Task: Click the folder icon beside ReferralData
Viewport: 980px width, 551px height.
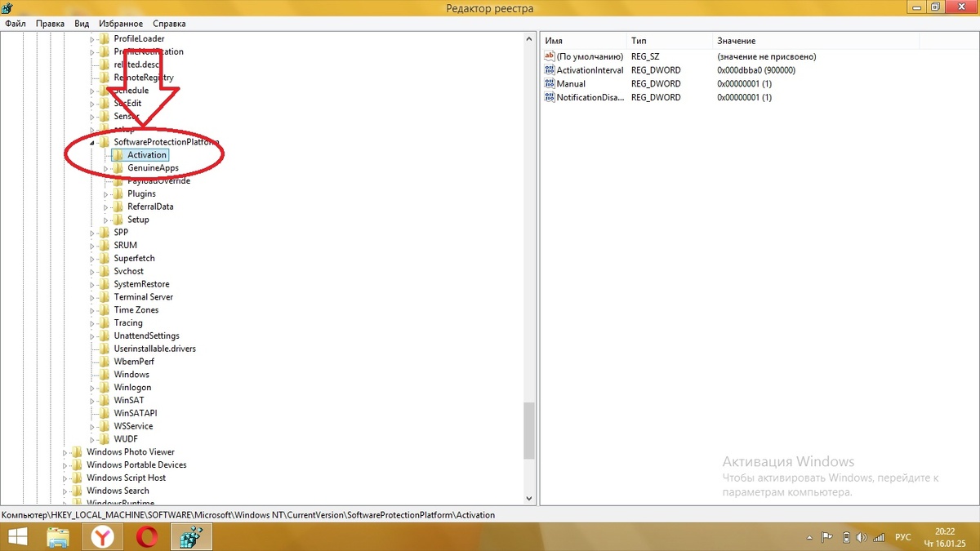Action: click(118, 207)
